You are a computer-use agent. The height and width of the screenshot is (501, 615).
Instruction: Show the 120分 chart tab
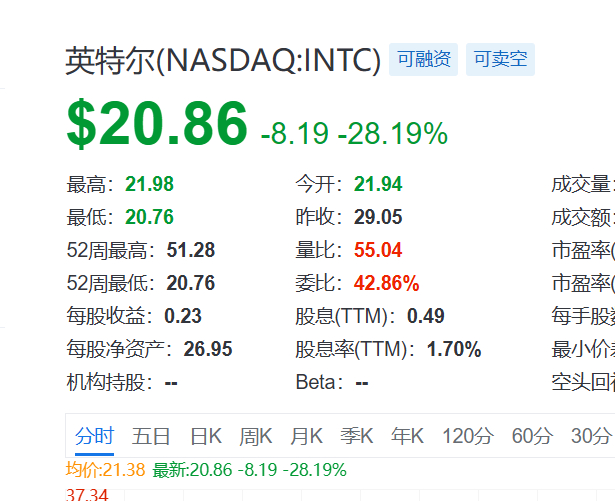[x=468, y=436]
